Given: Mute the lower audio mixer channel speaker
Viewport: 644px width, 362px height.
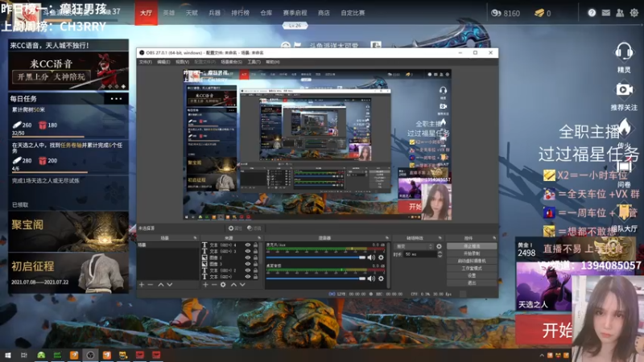Looking at the screenshot, I should (371, 278).
